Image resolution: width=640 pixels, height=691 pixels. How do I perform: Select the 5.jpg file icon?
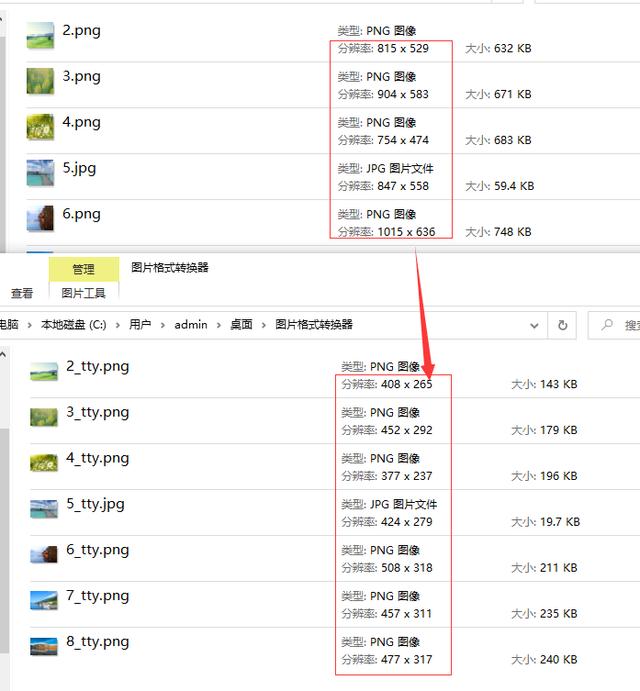point(40,173)
